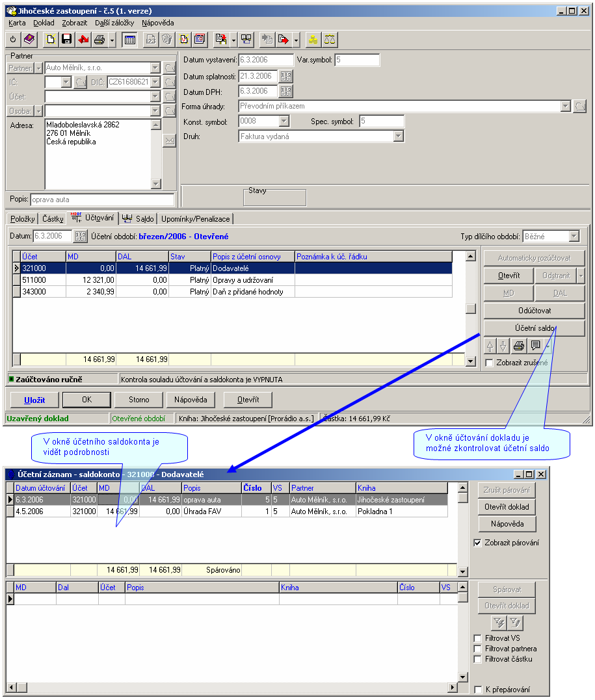Click the document with red V icon
This screenshot has width=595, height=700.
coord(183,40)
